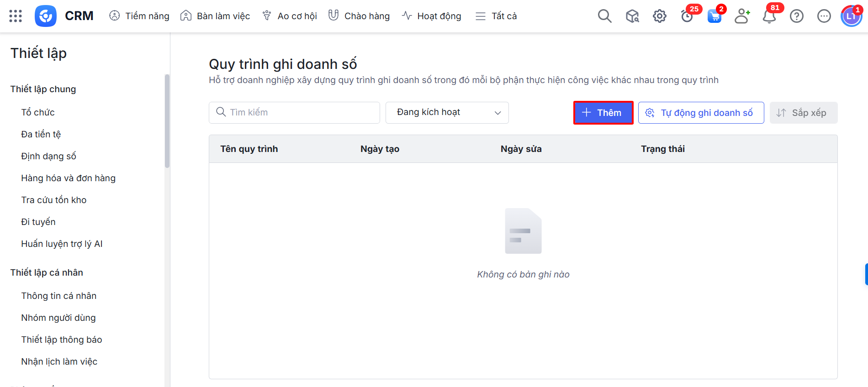
Task: Open the settings gear icon
Action: click(x=659, y=16)
